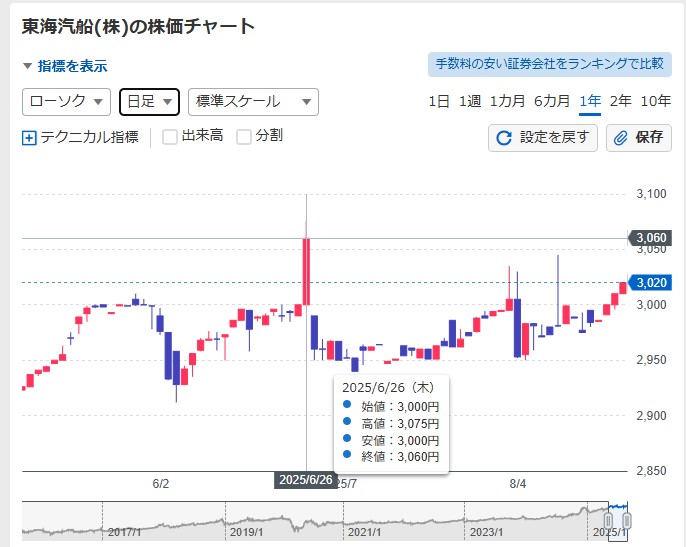Select the 1年 range tab
Image resolution: width=686 pixels, height=547 pixels.
point(590,102)
